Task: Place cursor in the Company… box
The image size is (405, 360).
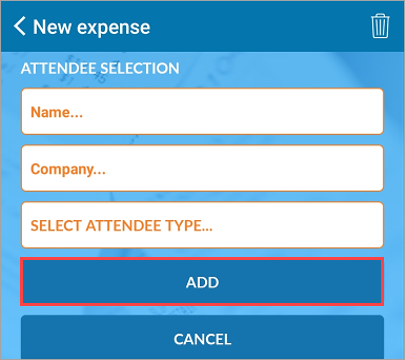Action: click(202, 168)
